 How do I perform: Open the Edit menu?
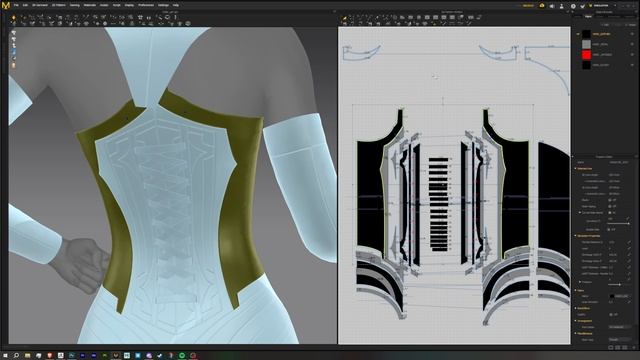click(x=25, y=5)
